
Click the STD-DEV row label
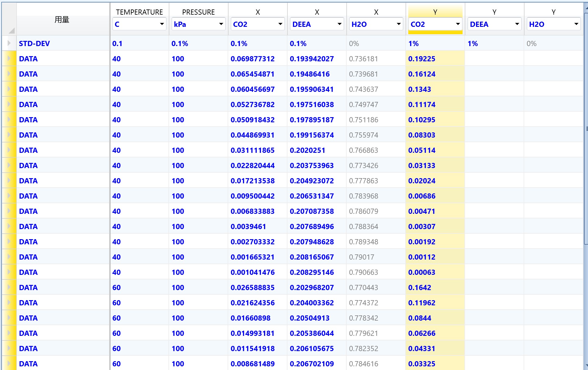pyautogui.click(x=34, y=44)
